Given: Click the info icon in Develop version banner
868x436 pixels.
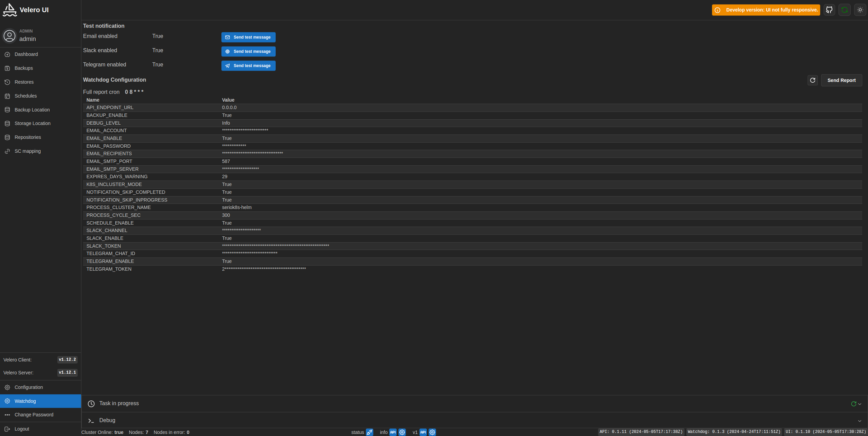Looking at the screenshot, I should [717, 10].
